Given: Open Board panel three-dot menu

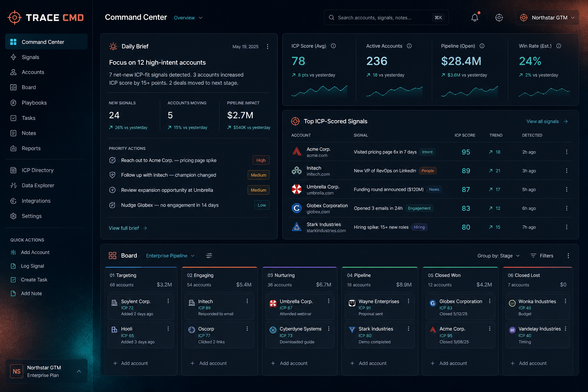Looking at the screenshot, I should (568, 256).
